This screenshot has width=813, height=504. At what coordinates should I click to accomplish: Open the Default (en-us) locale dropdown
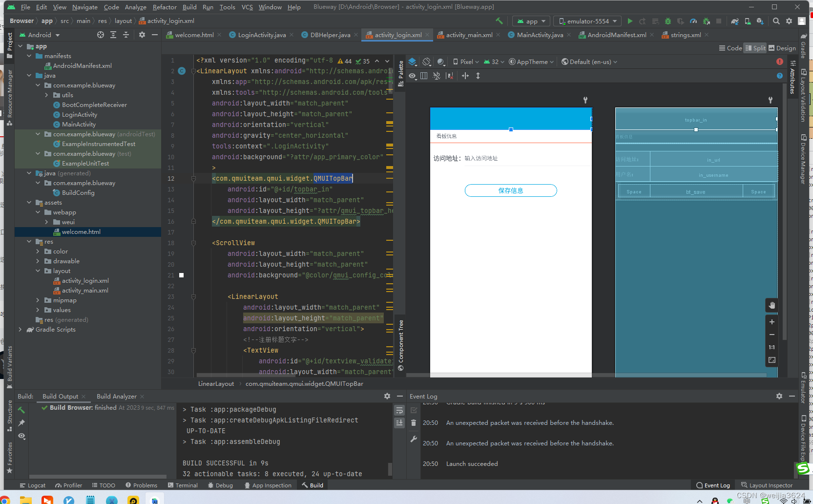(589, 62)
